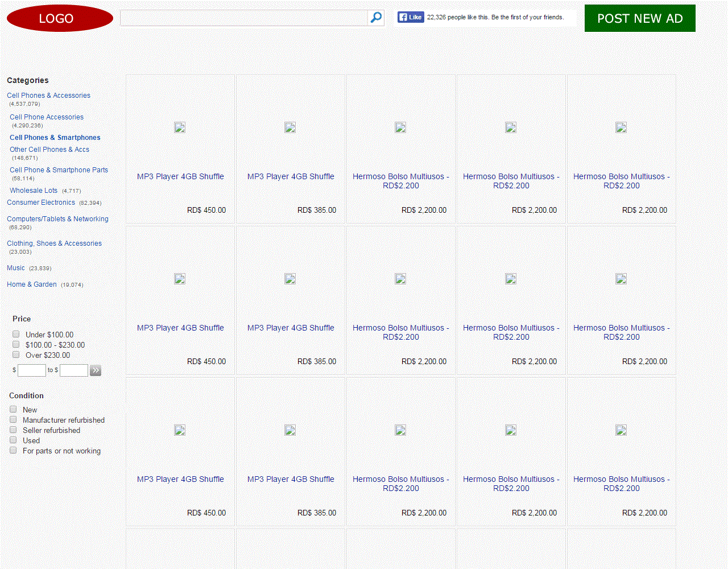Open Other Cell Phones & Accs link
Viewport: 728px width, 569px height.
point(49,150)
